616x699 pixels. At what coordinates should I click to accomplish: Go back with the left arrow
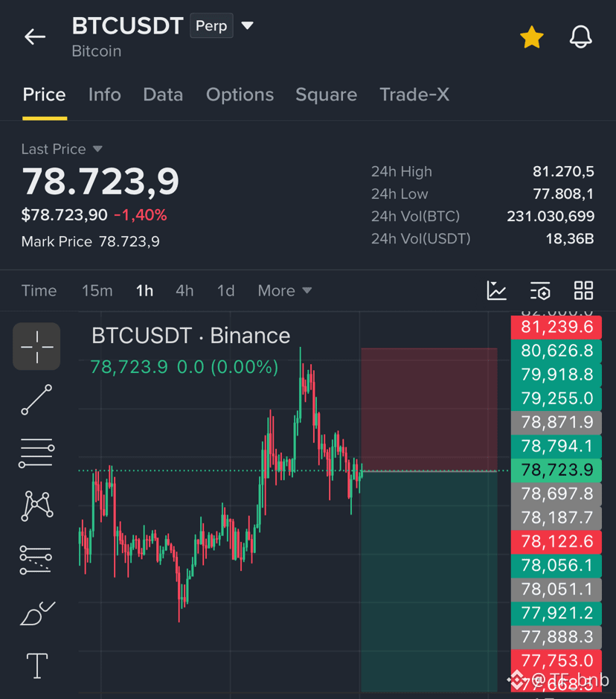tap(35, 36)
